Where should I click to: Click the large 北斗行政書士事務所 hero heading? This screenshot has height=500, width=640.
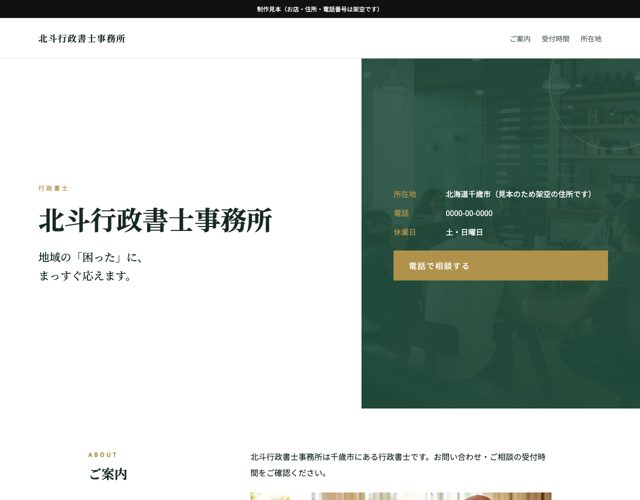click(x=155, y=220)
